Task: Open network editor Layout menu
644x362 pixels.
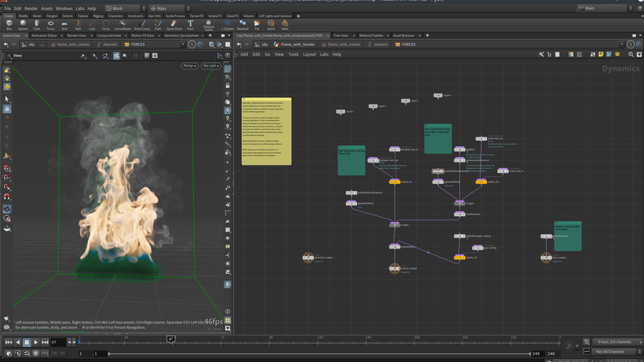Action: point(309,54)
